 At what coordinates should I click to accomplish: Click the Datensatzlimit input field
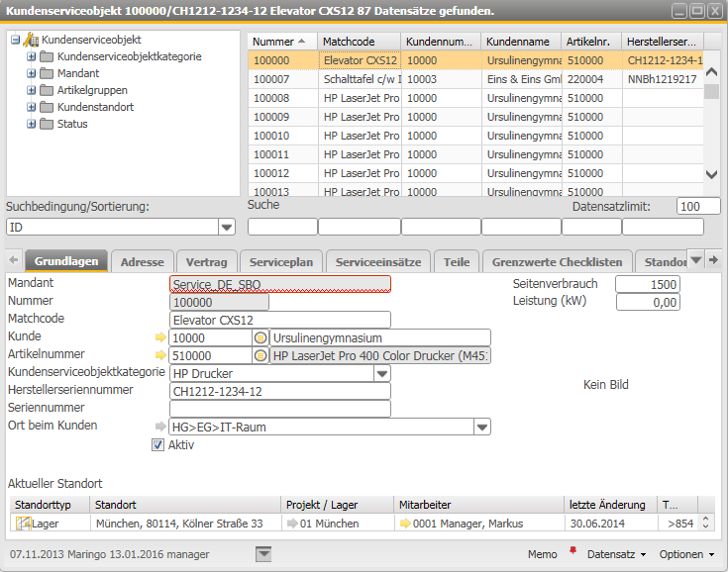pos(698,206)
